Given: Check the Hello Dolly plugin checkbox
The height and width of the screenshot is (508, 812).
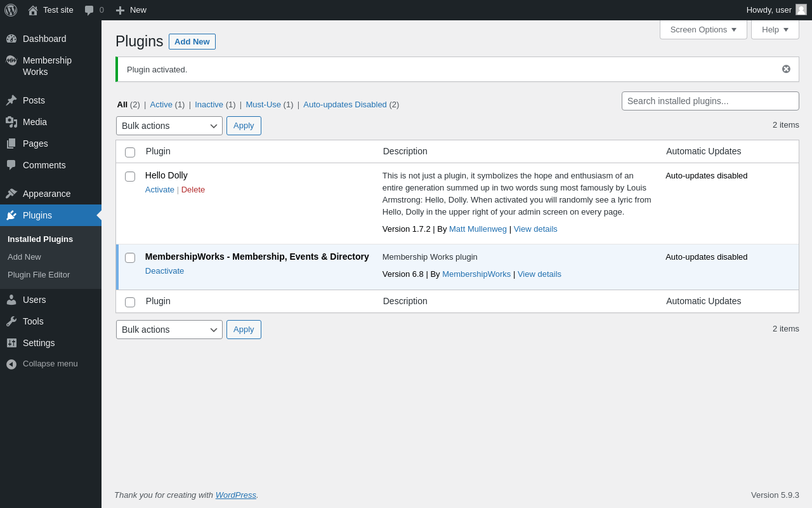Looking at the screenshot, I should point(130,177).
